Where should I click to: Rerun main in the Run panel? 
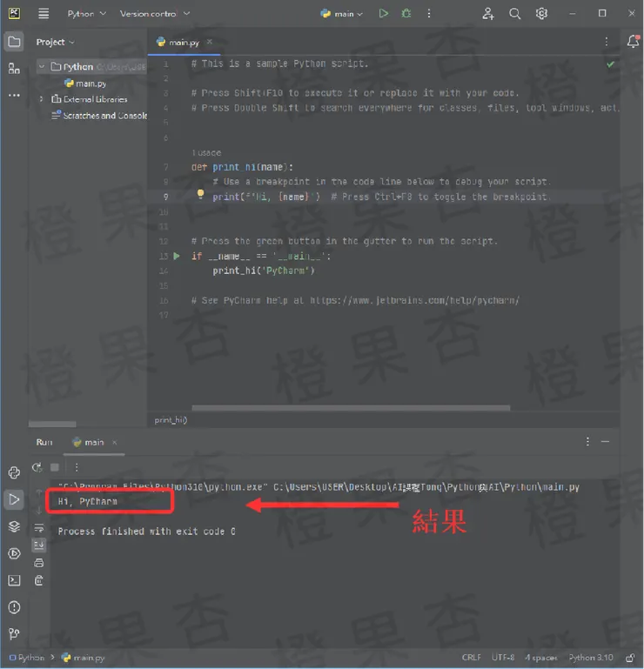(x=37, y=468)
